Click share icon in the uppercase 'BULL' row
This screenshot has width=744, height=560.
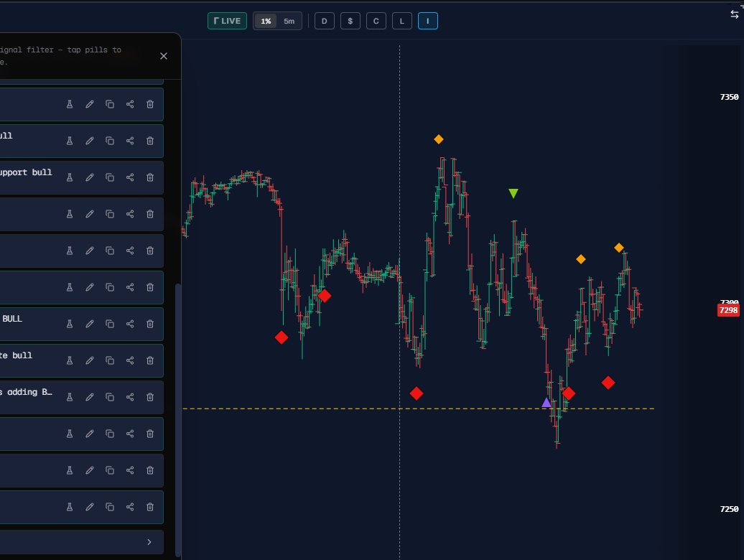(x=130, y=324)
